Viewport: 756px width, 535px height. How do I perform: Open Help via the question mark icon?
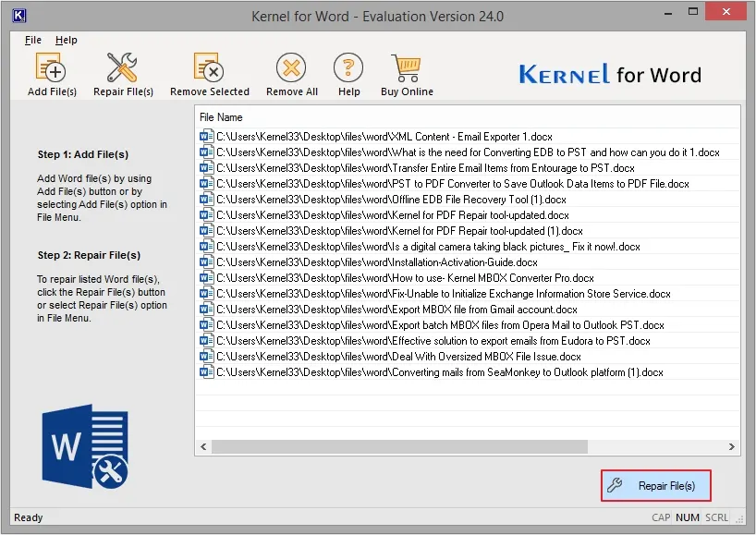(348, 67)
